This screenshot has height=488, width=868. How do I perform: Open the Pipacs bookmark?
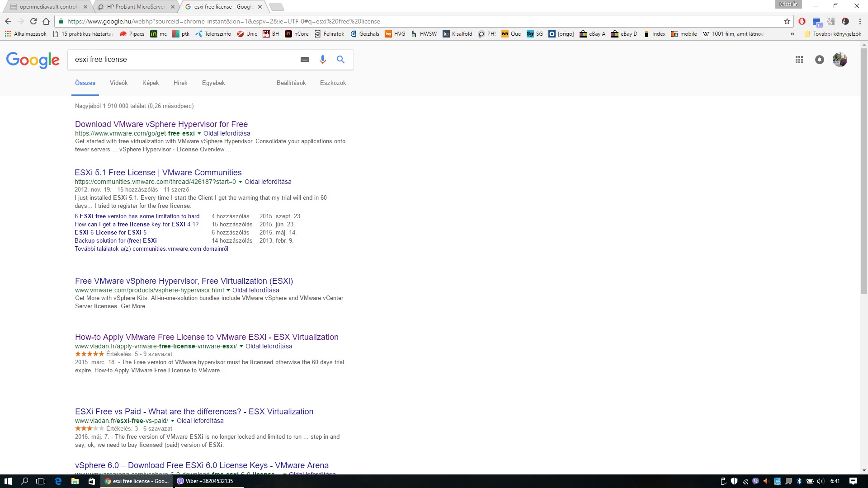(132, 34)
